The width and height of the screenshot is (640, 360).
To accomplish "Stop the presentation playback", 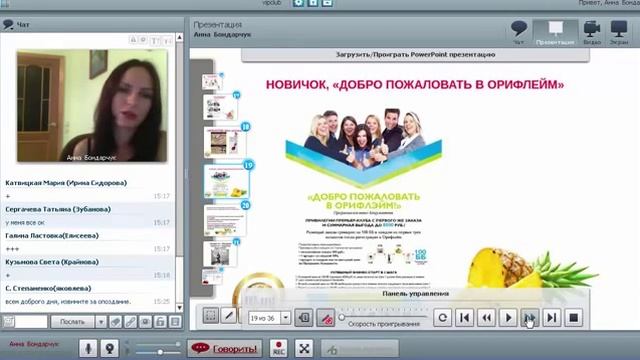I will (x=573, y=317).
